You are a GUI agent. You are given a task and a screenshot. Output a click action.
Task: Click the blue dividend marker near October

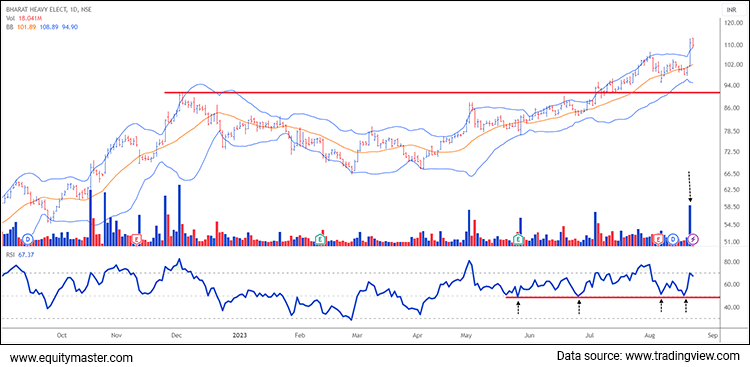(x=28, y=238)
